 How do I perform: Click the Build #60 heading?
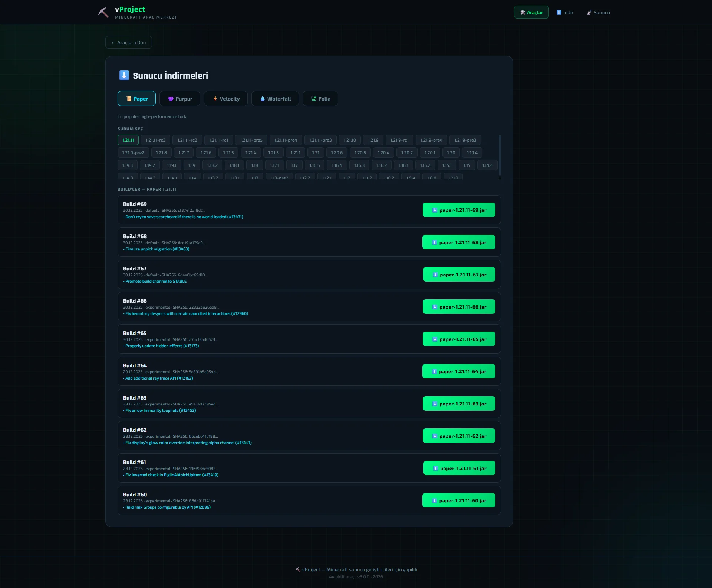coord(135,495)
